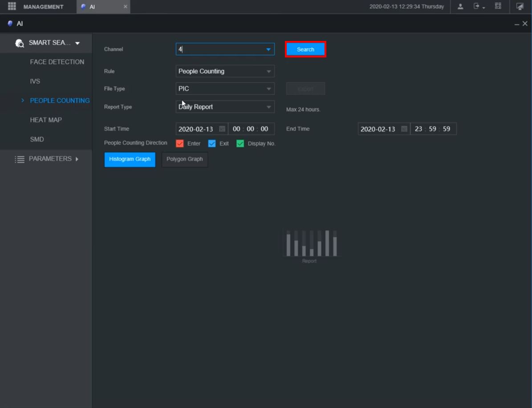Open the Management apps grid icon
The image size is (532, 408).
tap(12, 7)
